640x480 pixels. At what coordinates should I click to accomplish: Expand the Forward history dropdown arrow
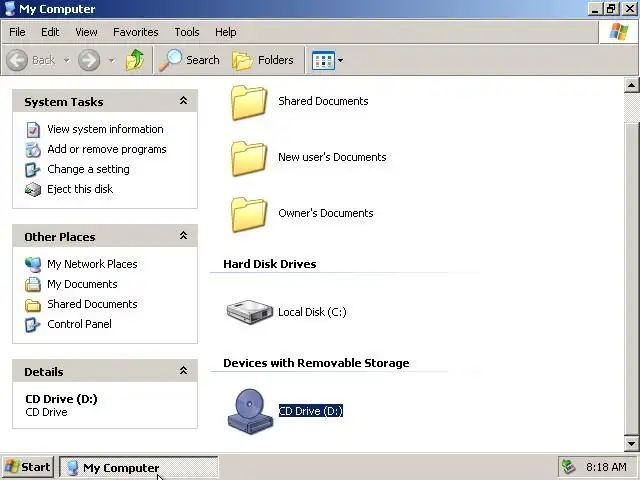click(x=111, y=60)
